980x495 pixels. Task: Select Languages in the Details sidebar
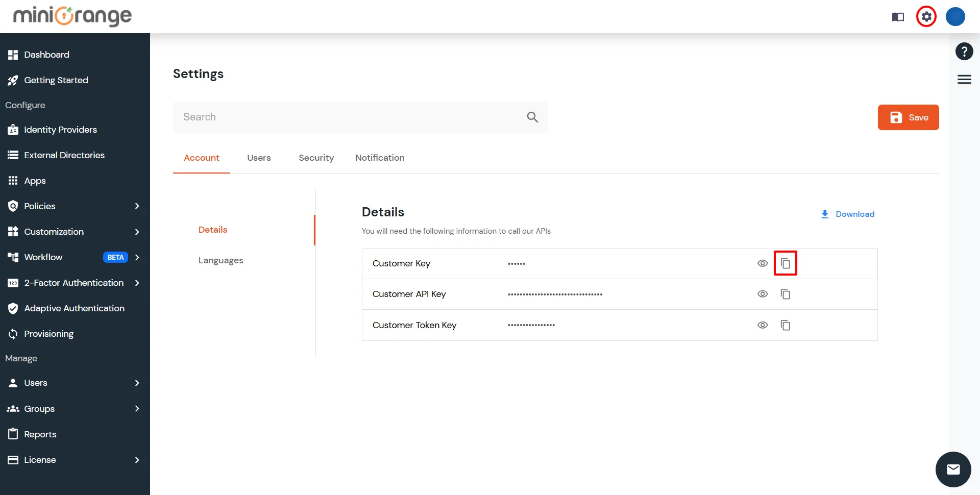pos(220,260)
